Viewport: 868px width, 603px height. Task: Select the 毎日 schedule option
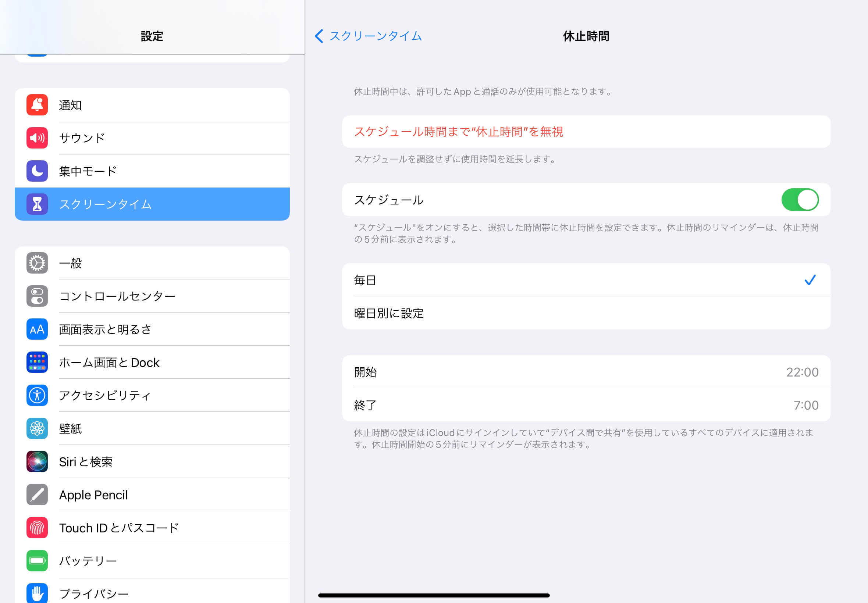(586, 280)
